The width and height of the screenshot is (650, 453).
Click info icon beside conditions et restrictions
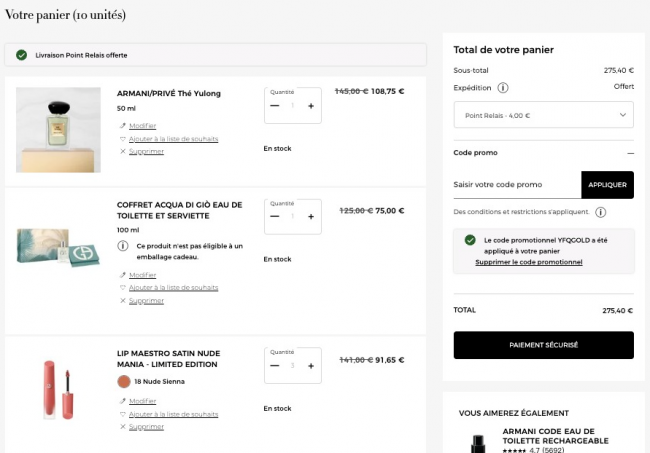point(601,212)
